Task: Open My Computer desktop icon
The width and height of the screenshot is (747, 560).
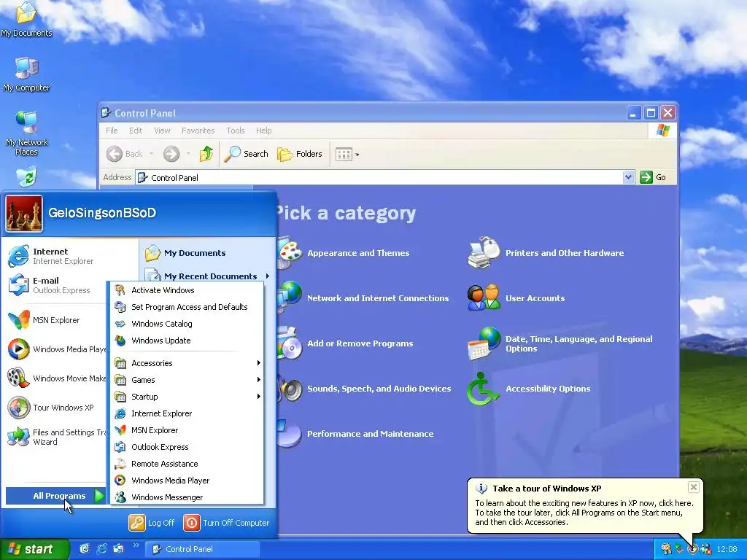Action: pos(26,74)
